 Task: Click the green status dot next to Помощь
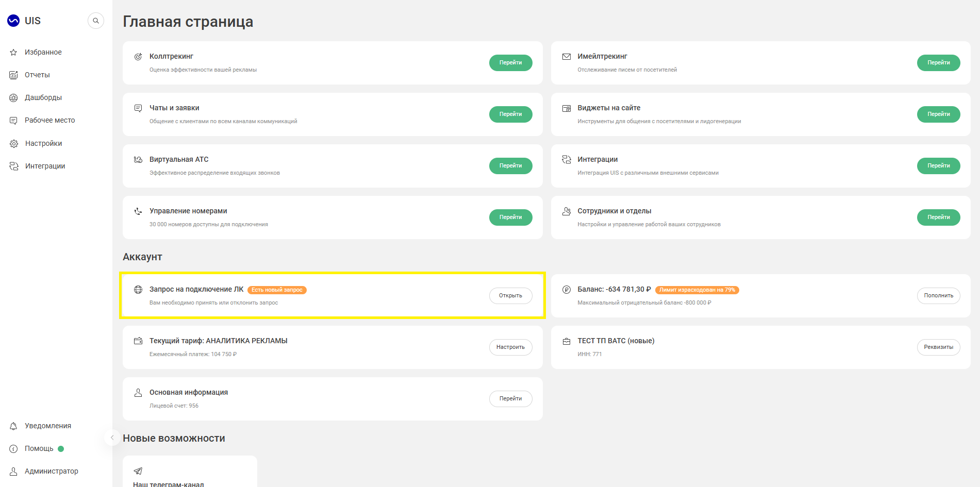pos(61,449)
